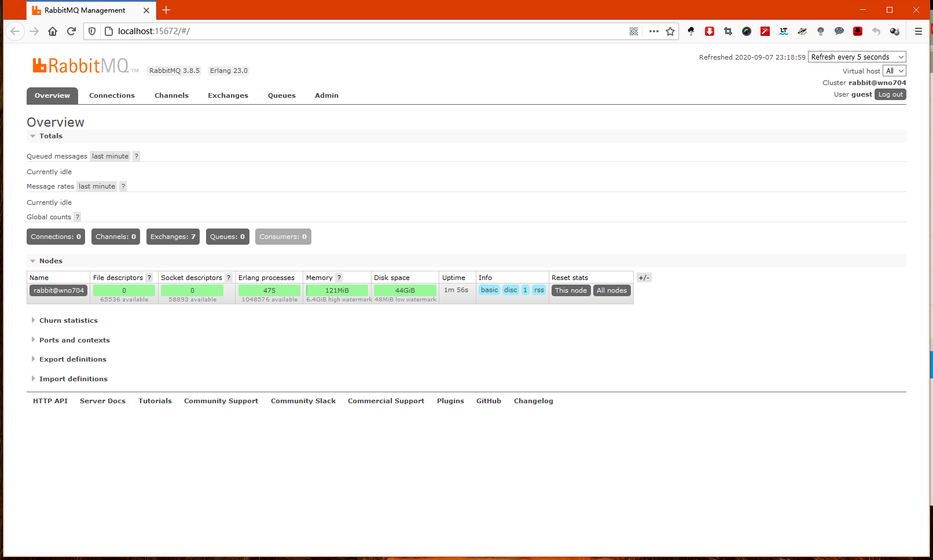933x560 pixels.
Task: Click the red download arrow extension icon
Action: point(710,31)
